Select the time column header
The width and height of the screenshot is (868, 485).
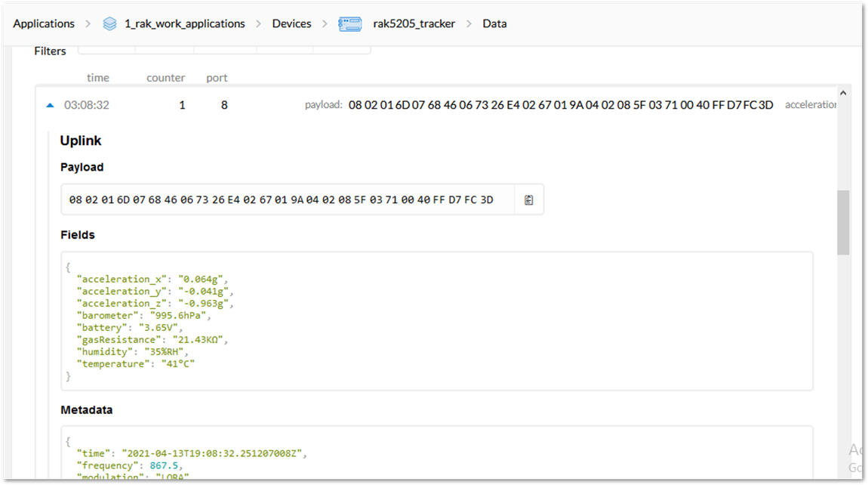coord(98,78)
